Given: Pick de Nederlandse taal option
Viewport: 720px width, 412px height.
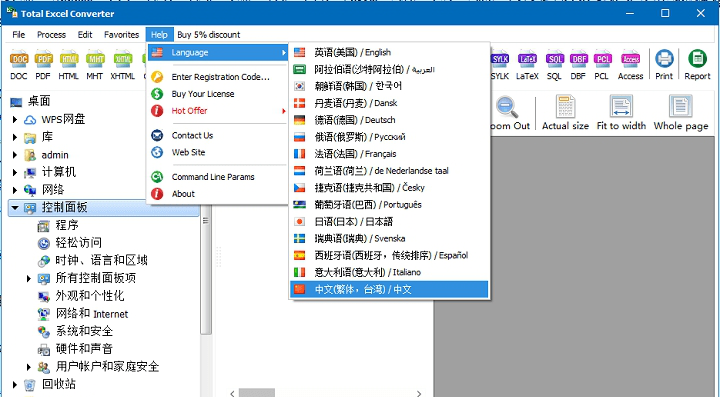Looking at the screenshot, I should (389, 171).
